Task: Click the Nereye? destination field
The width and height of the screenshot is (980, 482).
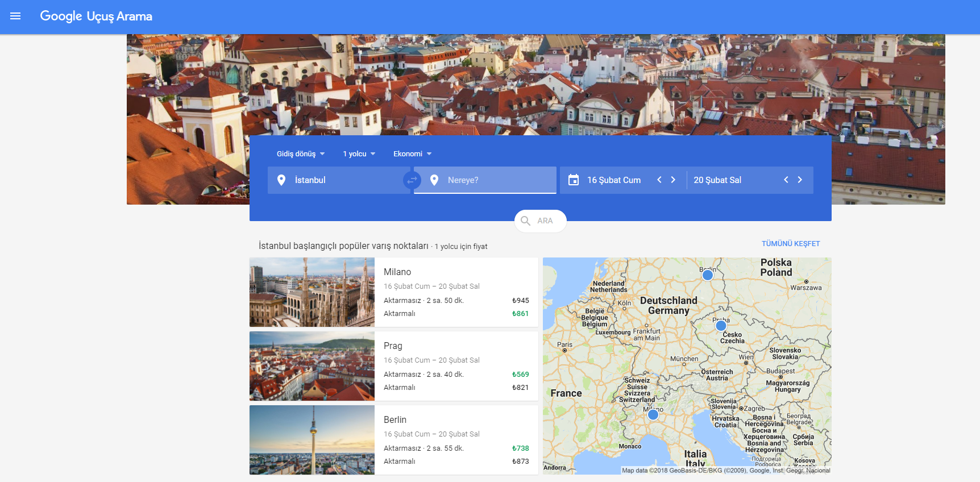Action: click(x=485, y=180)
